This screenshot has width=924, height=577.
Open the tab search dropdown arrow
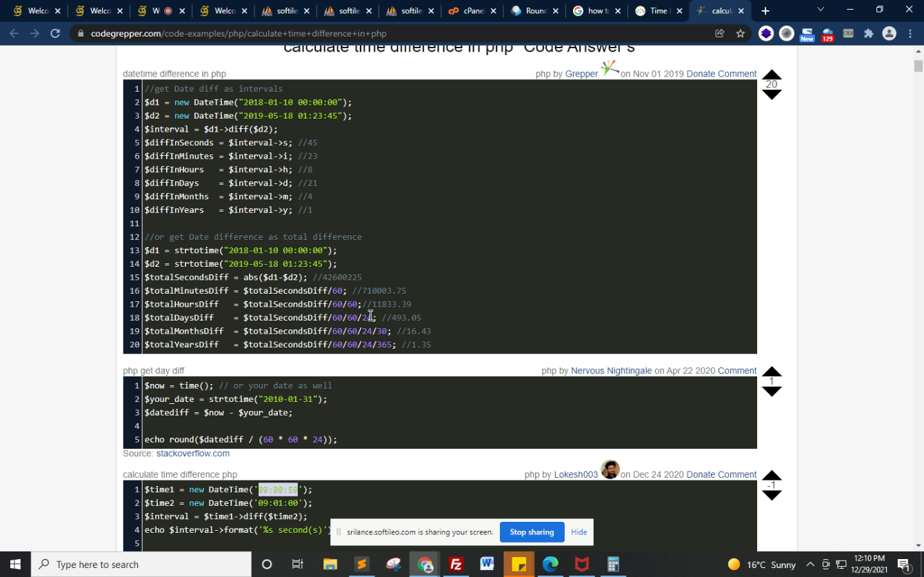[820, 10]
